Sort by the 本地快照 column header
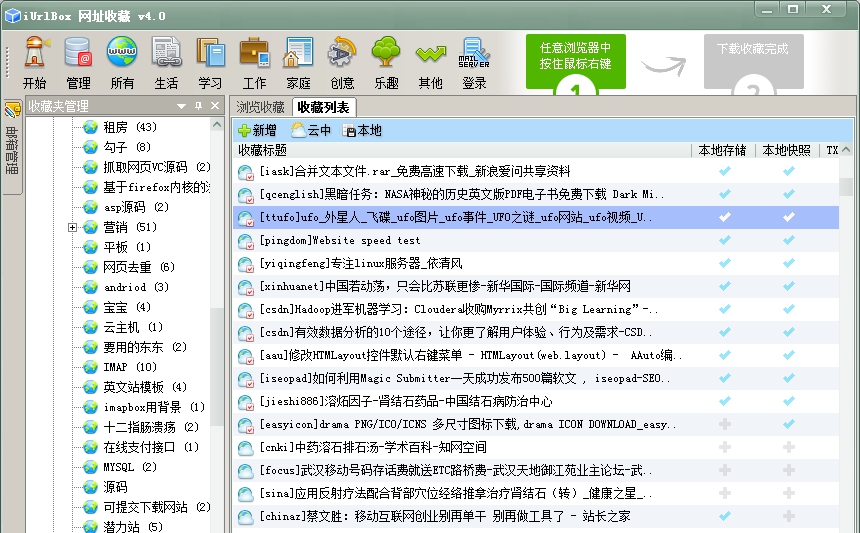860x533 pixels. point(787,150)
